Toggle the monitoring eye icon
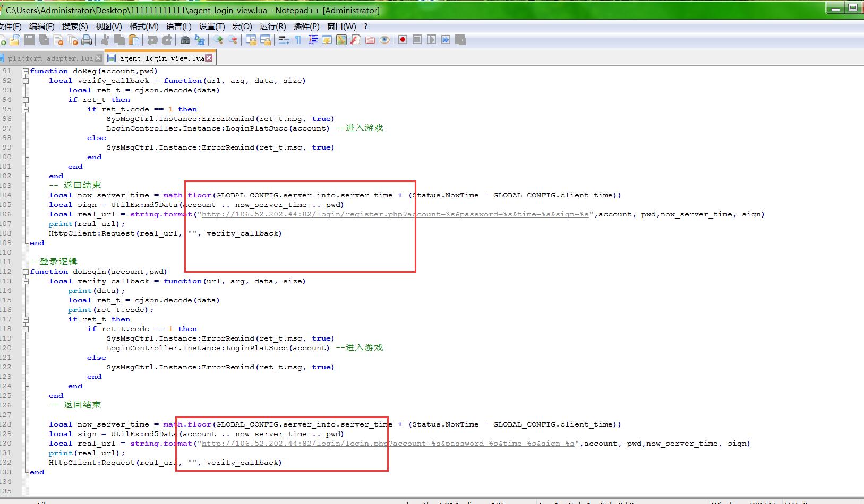This screenshot has width=864, height=504. [384, 40]
